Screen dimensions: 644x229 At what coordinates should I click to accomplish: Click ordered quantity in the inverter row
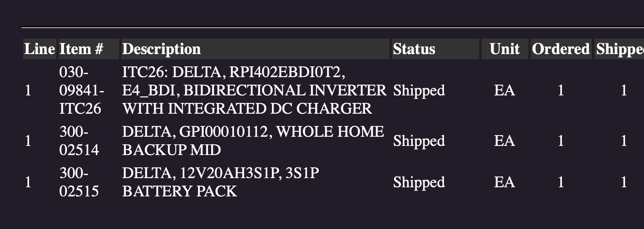click(x=561, y=90)
